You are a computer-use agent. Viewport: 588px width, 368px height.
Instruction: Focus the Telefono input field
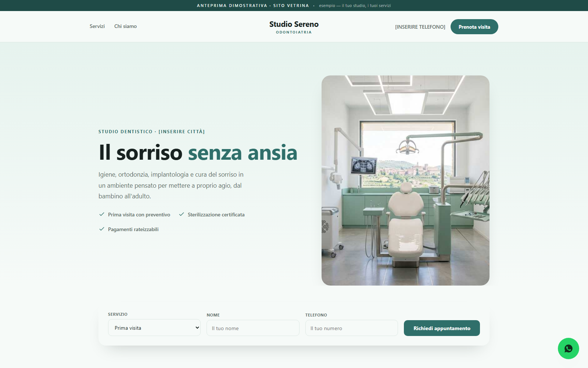coord(352,328)
